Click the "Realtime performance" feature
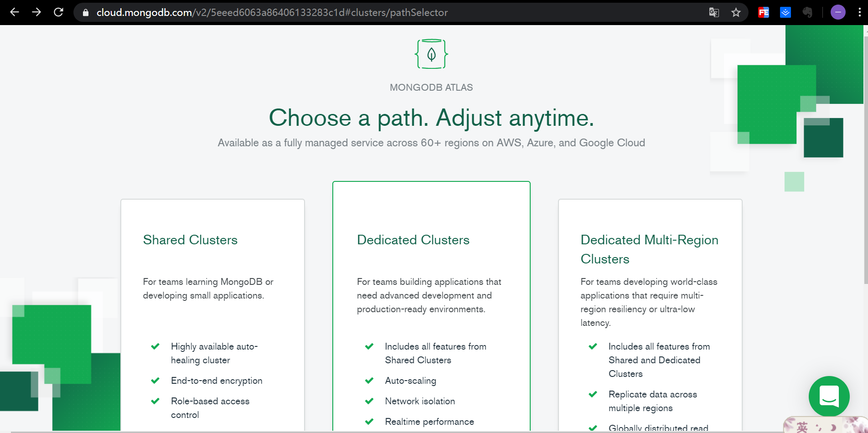This screenshot has width=868, height=433. coord(429,422)
